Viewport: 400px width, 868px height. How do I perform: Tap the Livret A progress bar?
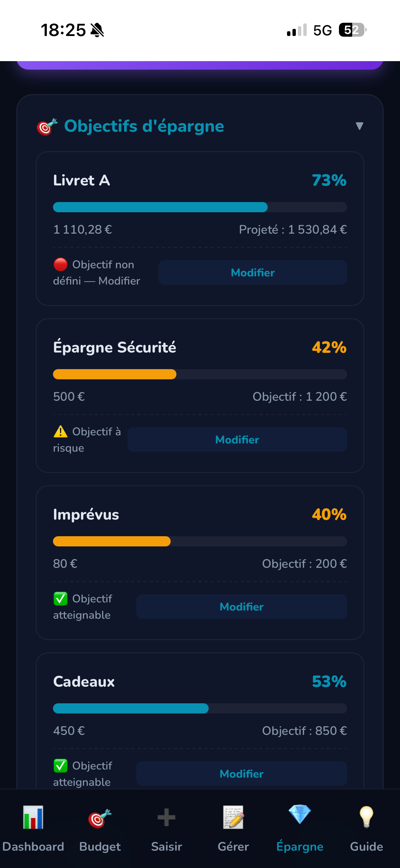pos(200,207)
